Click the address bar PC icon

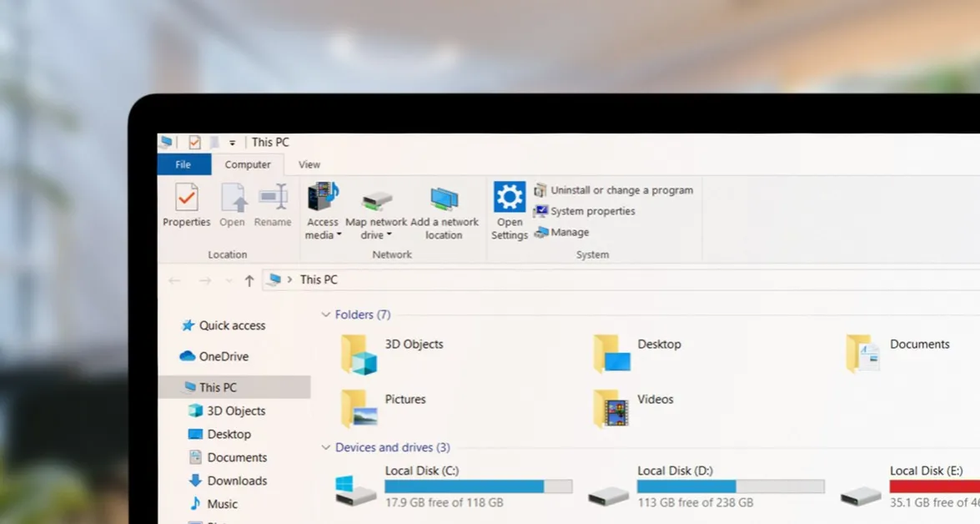274,280
